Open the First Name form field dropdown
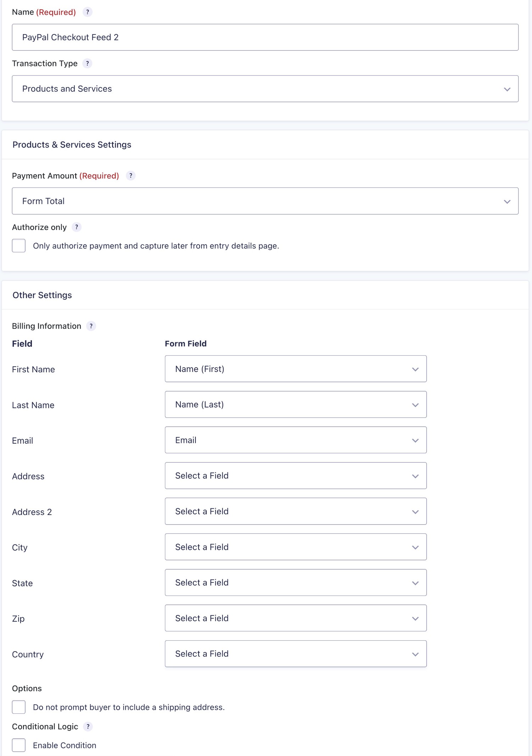This screenshot has height=756, width=532. click(296, 369)
